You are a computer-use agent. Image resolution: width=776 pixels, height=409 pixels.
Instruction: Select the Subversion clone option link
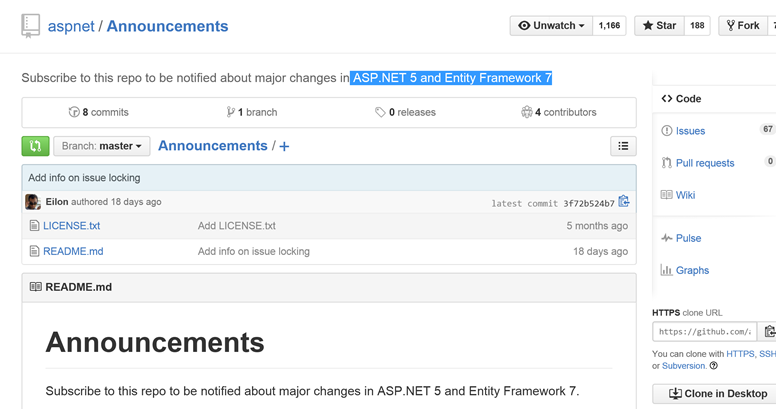tap(684, 366)
